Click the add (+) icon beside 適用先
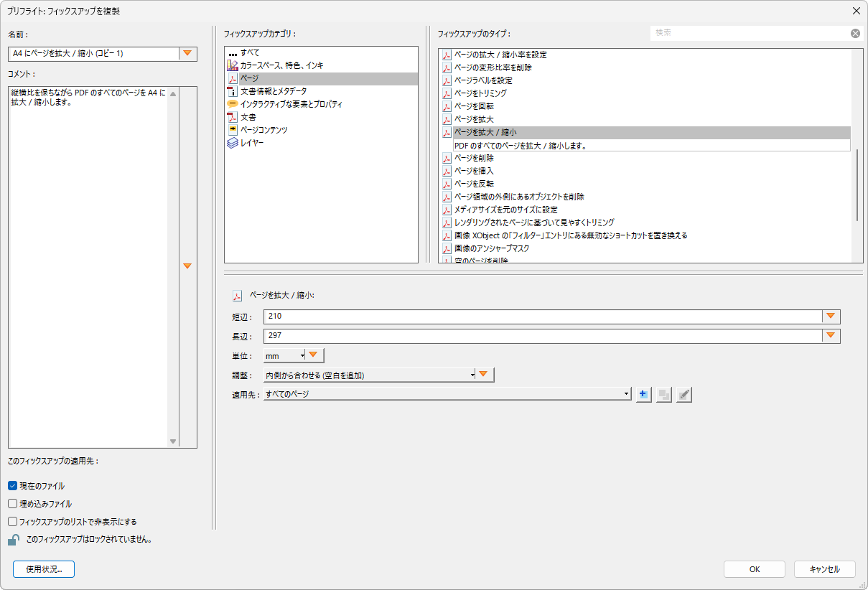Viewport: 868px width, 590px height. point(643,394)
